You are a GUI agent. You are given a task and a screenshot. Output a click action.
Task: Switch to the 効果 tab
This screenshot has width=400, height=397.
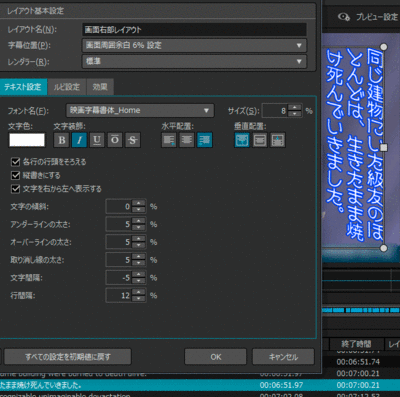[100, 87]
